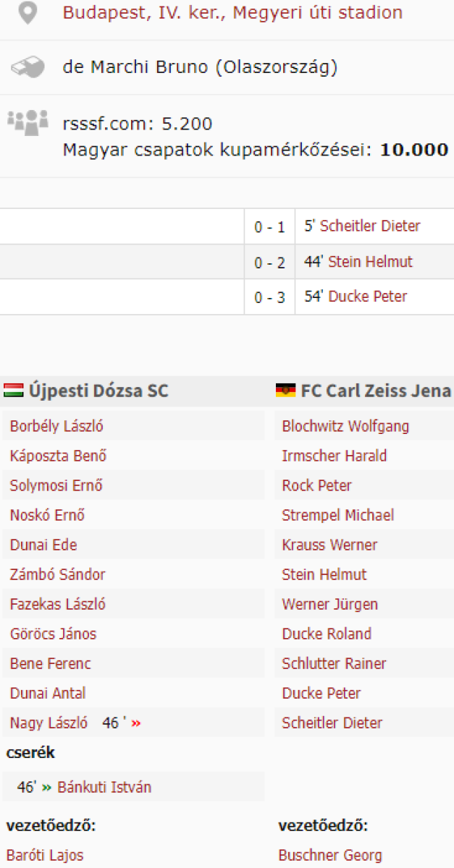The width and height of the screenshot is (454, 868).
Task: Open Bene Ferenc player profile
Action: point(51,663)
